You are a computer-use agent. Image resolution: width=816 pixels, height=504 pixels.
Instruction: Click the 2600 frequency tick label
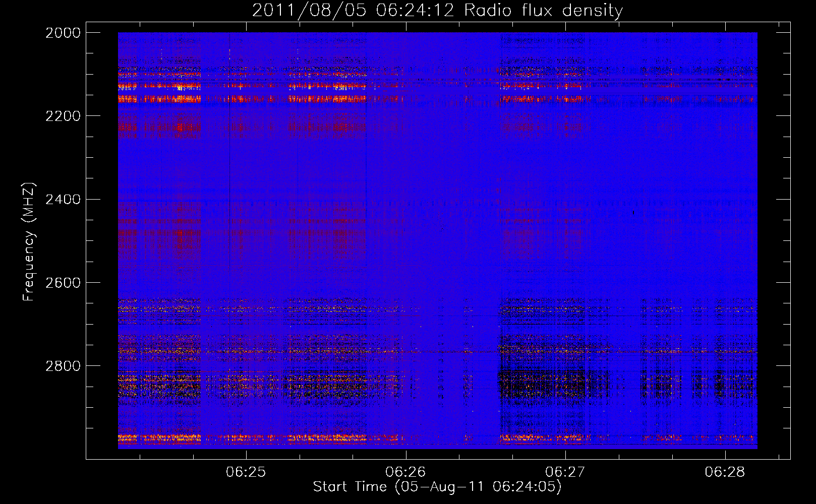pyautogui.click(x=63, y=283)
